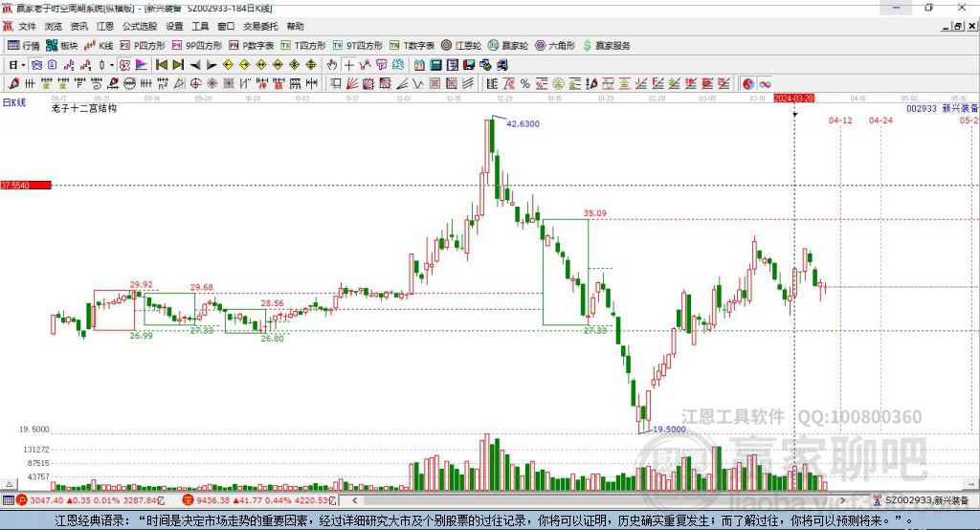Open the 公式选股 menu

click(x=140, y=26)
